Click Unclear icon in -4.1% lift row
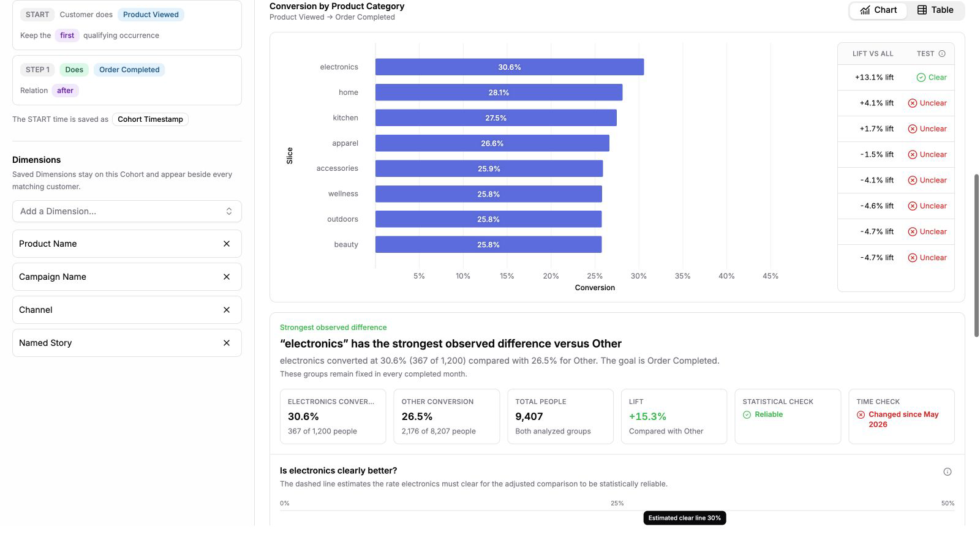This screenshot has width=980, height=551. [912, 180]
